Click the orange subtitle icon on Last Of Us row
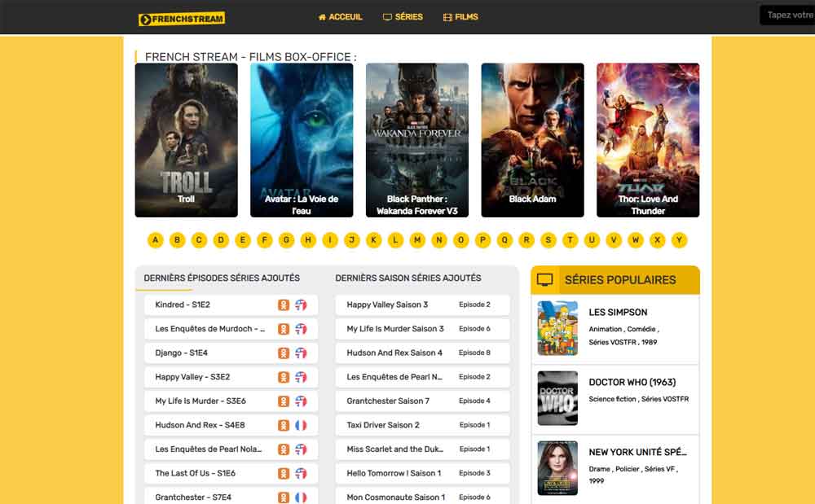The height and width of the screenshot is (504, 815). (284, 473)
